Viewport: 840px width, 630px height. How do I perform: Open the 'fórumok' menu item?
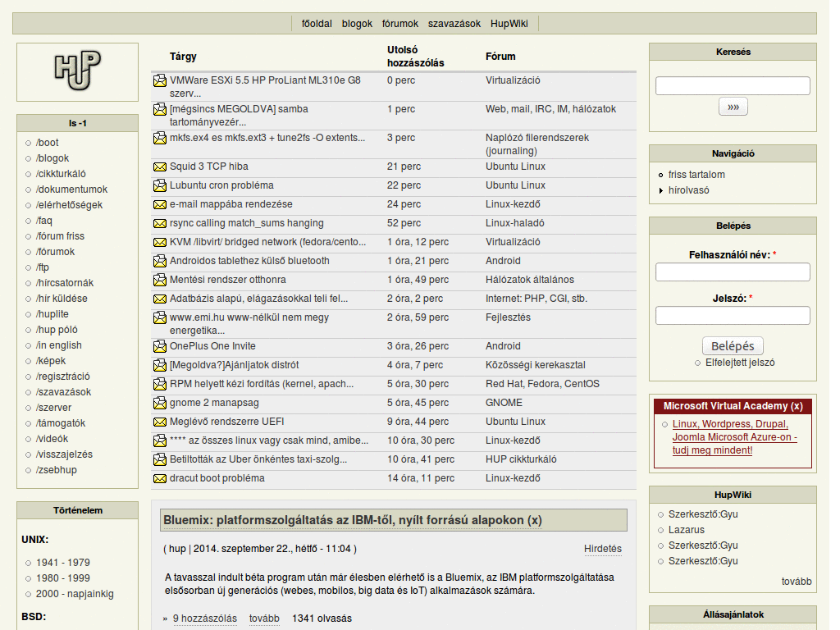point(399,23)
